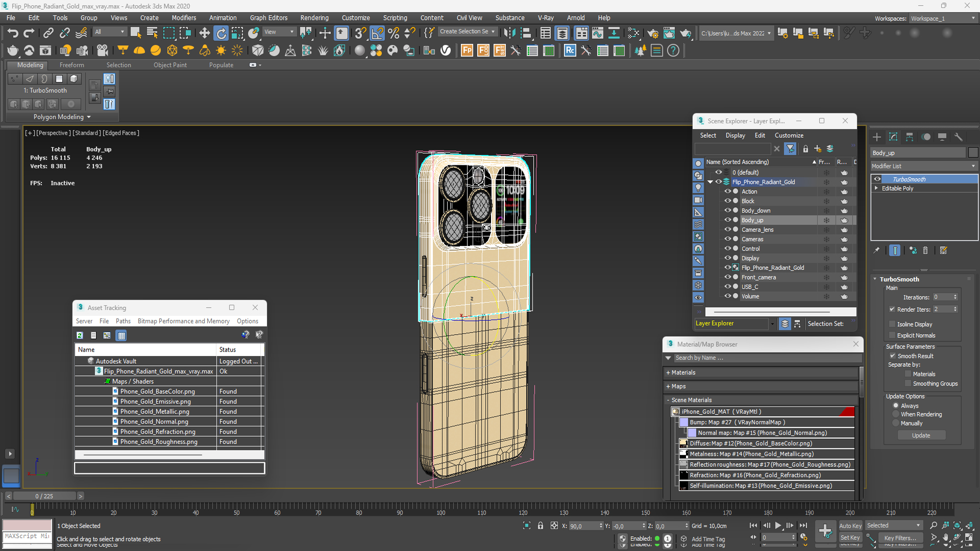Click Go to End playback button
Viewport: 980px width, 551px height.
(x=803, y=525)
